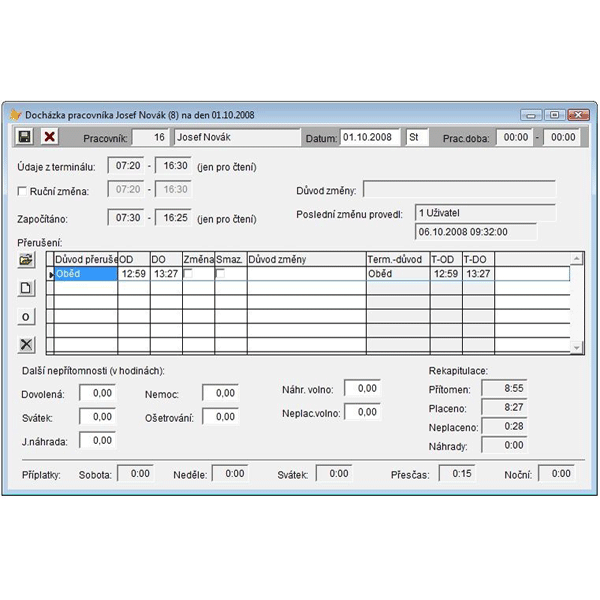Click the Nemoc hours input field
The image size is (600, 600).
click(220, 393)
